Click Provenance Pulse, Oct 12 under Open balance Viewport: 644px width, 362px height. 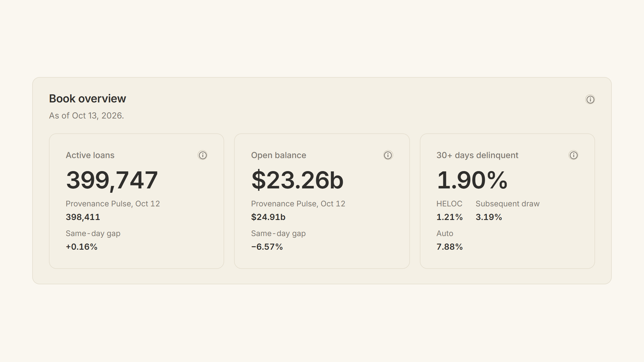298,204
